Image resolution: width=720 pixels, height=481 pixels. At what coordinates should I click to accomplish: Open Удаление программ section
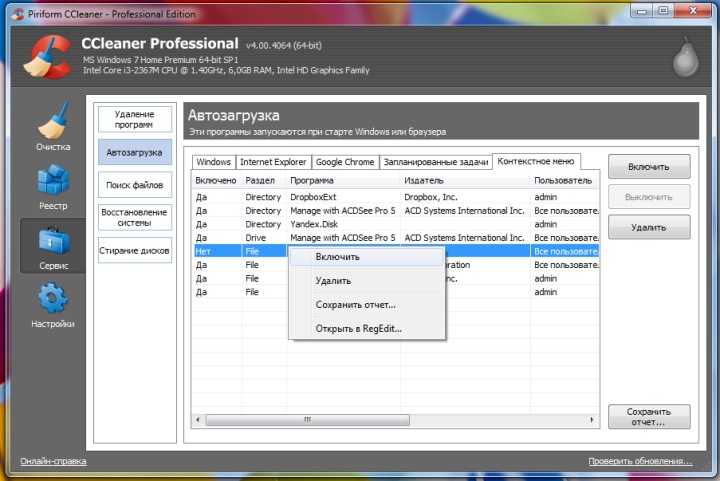point(135,119)
